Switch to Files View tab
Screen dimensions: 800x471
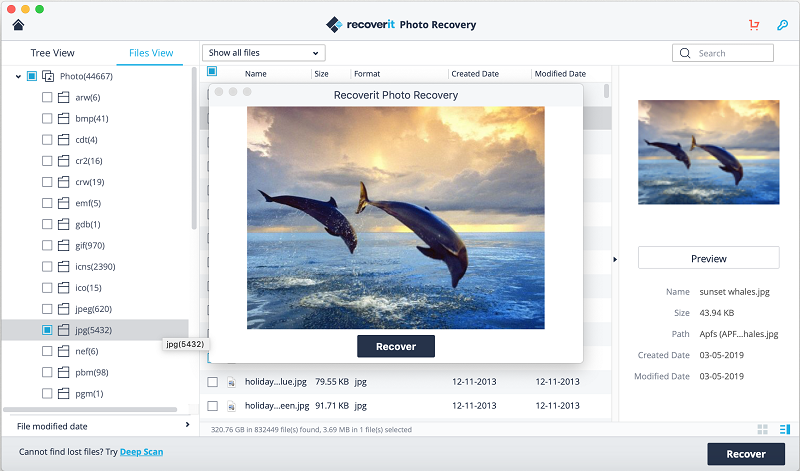coord(151,53)
